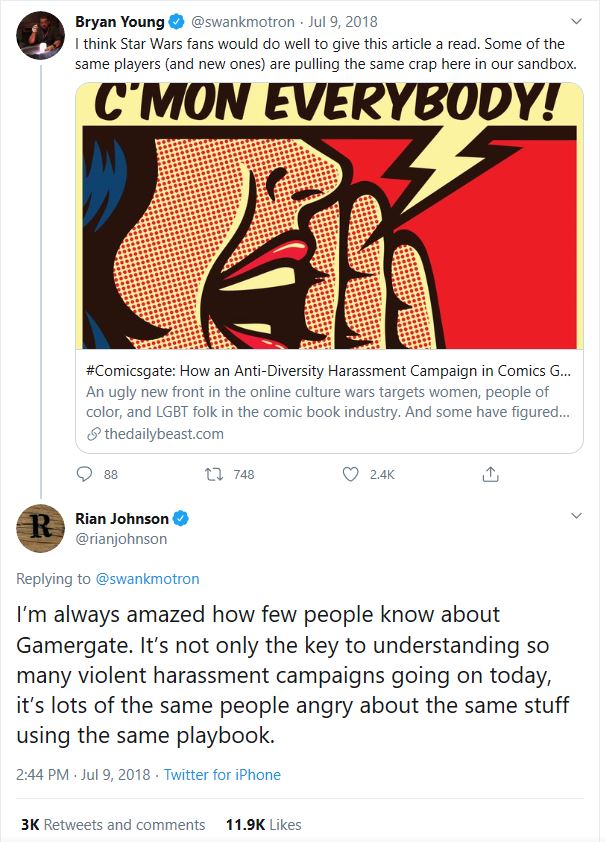Open the @swankmotron reply mention link
The height and width of the screenshot is (842, 606).
[147, 578]
